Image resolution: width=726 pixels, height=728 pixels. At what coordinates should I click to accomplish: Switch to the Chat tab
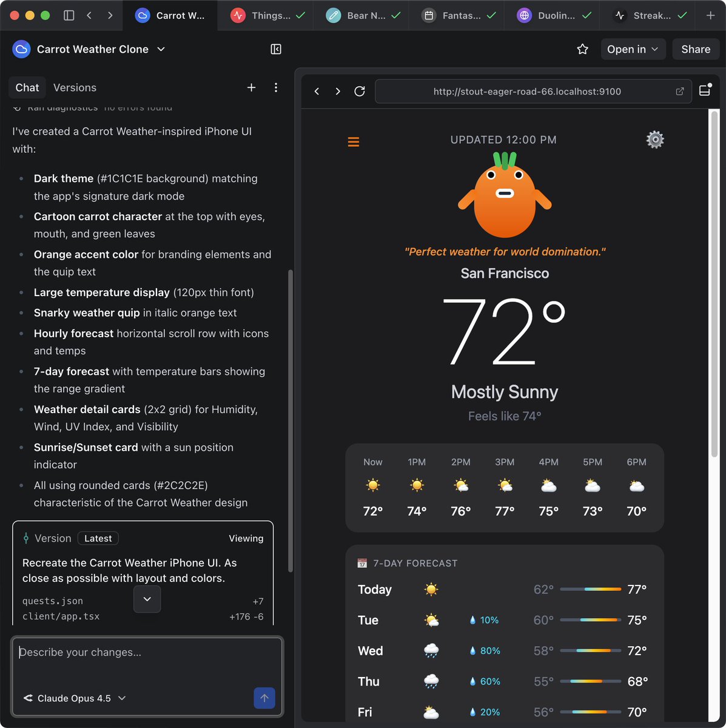pyautogui.click(x=27, y=87)
